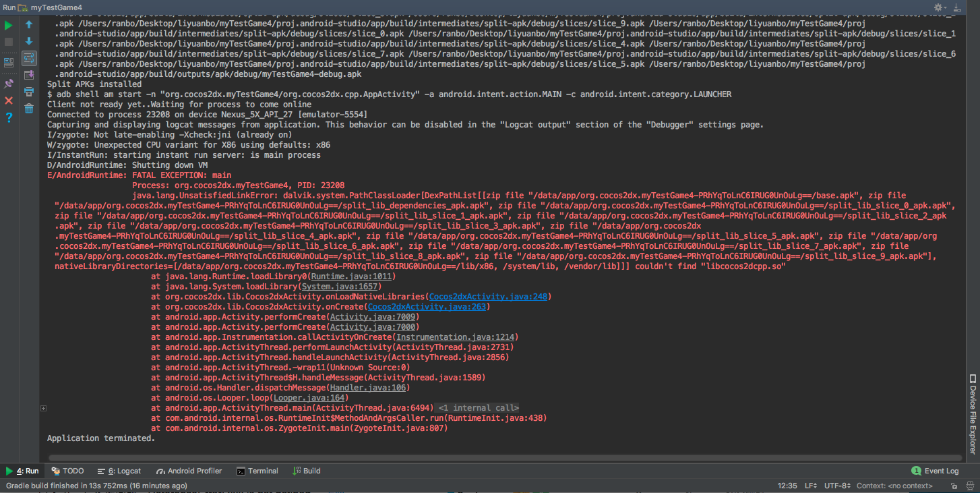
Task: Print the console output
Action: pyautogui.click(x=29, y=92)
